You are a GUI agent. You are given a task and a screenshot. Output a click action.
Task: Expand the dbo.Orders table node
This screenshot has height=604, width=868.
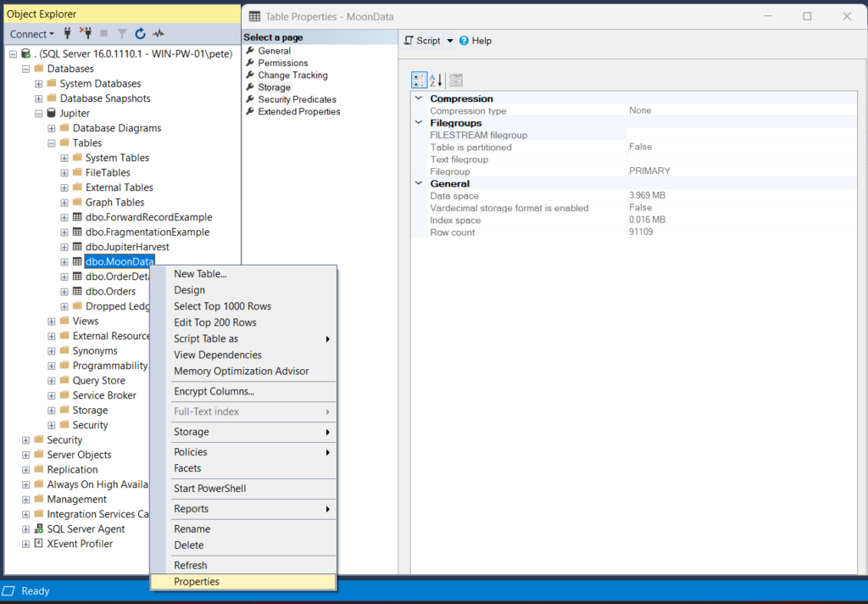(64, 291)
